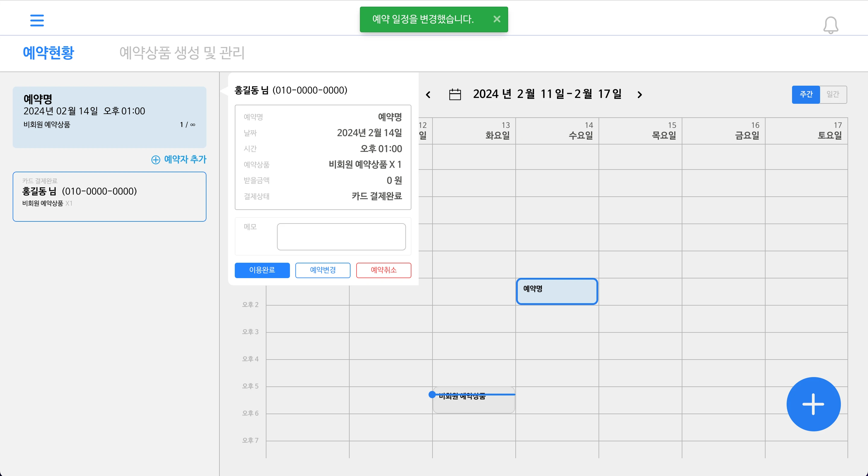Image resolution: width=868 pixels, height=476 pixels.
Task: Click 예약취소 button
Action: (383, 270)
